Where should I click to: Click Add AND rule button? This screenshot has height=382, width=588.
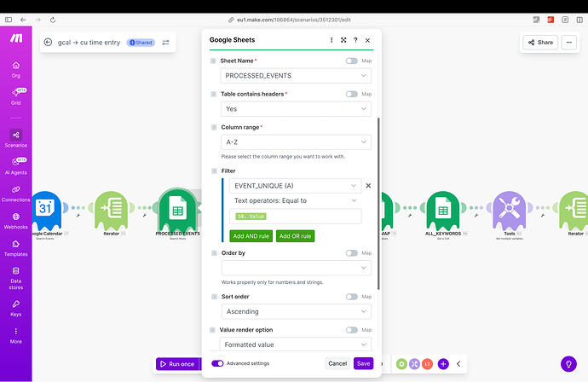pyautogui.click(x=251, y=236)
